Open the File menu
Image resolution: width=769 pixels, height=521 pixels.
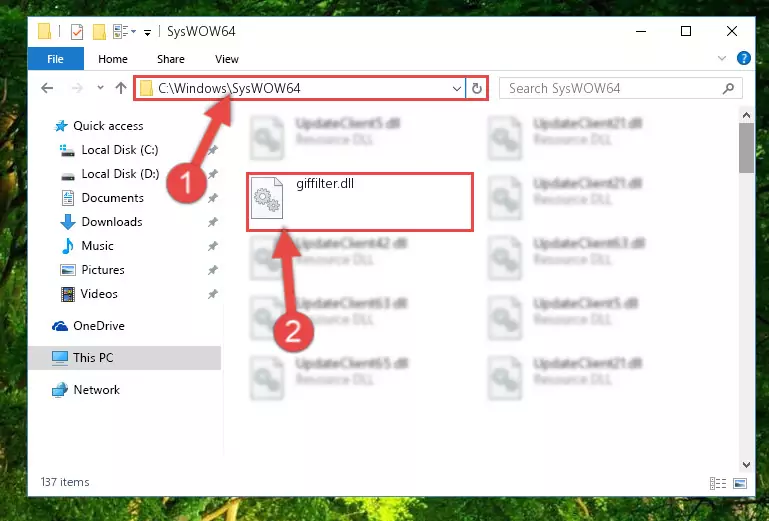55,59
